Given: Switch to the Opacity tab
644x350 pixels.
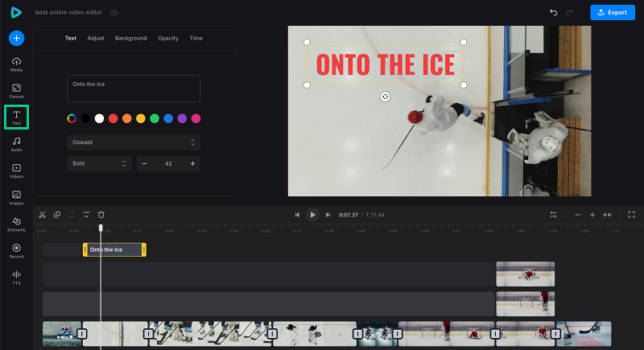Looking at the screenshot, I should [x=168, y=38].
